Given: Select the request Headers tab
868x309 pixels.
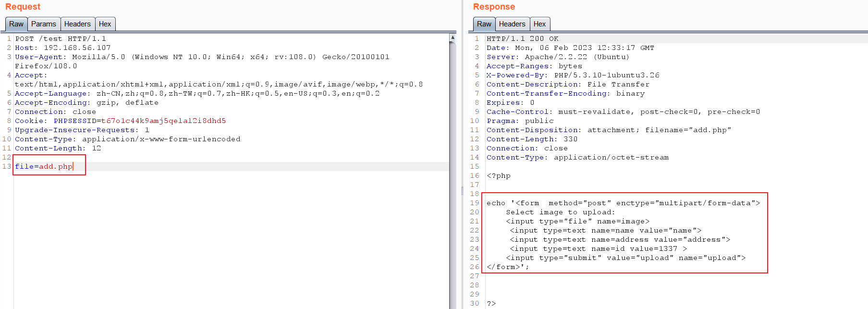Looking at the screenshot, I should pos(77,24).
